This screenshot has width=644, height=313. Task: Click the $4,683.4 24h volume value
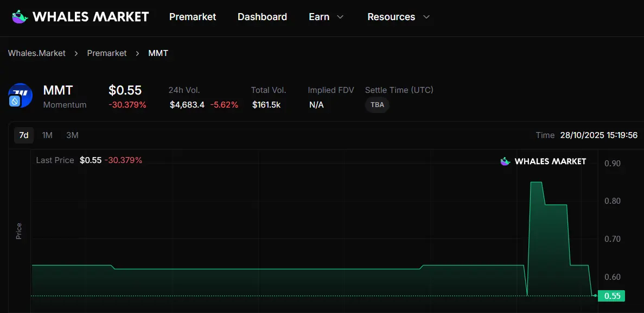pyautogui.click(x=187, y=105)
